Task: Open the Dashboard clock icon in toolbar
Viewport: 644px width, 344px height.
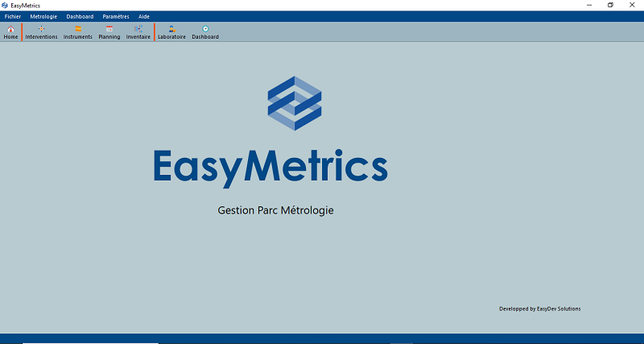Action: (x=205, y=32)
